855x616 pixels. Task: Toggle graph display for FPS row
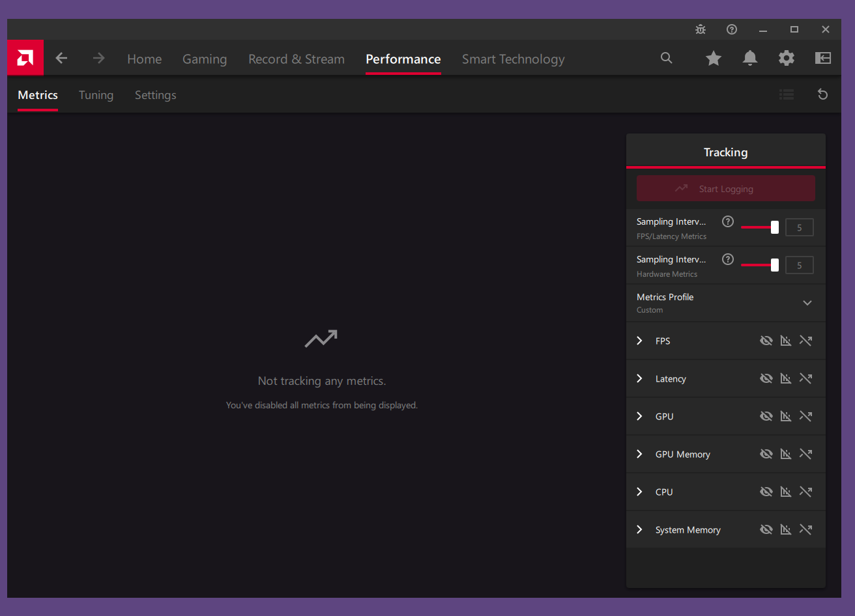click(x=786, y=341)
